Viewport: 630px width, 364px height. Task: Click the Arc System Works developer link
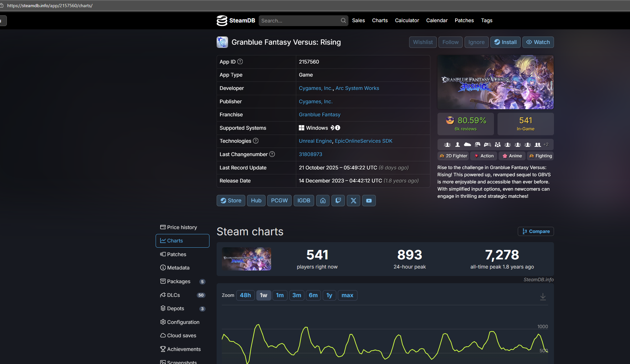coord(357,88)
